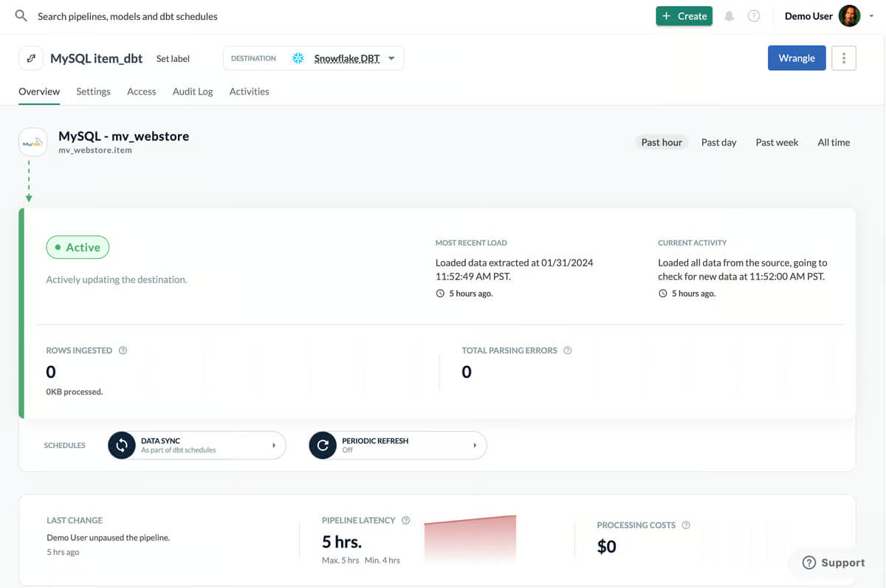Click the Total Parsing Errors info icon
This screenshot has height=588, width=886.
567,350
